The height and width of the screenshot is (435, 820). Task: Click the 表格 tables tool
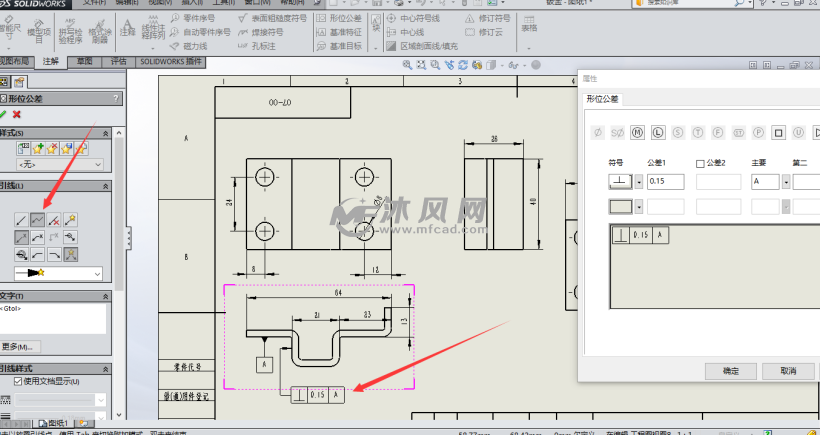pyautogui.click(x=529, y=25)
